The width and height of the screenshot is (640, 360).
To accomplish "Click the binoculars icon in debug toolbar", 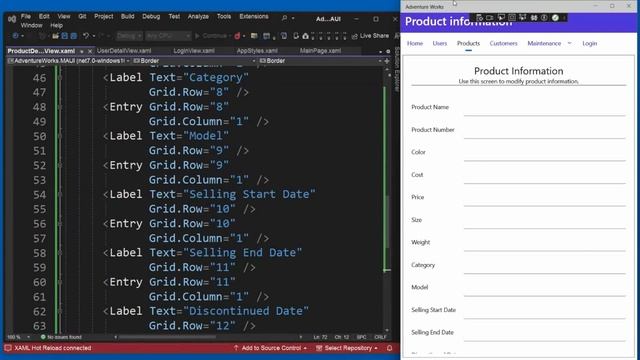I will (x=533, y=18).
